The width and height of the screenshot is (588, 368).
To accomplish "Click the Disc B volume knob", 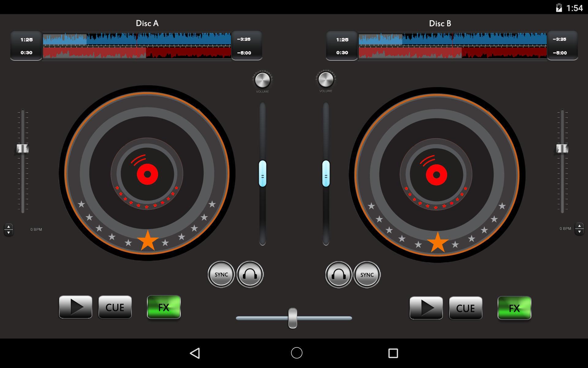I will (326, 79).
